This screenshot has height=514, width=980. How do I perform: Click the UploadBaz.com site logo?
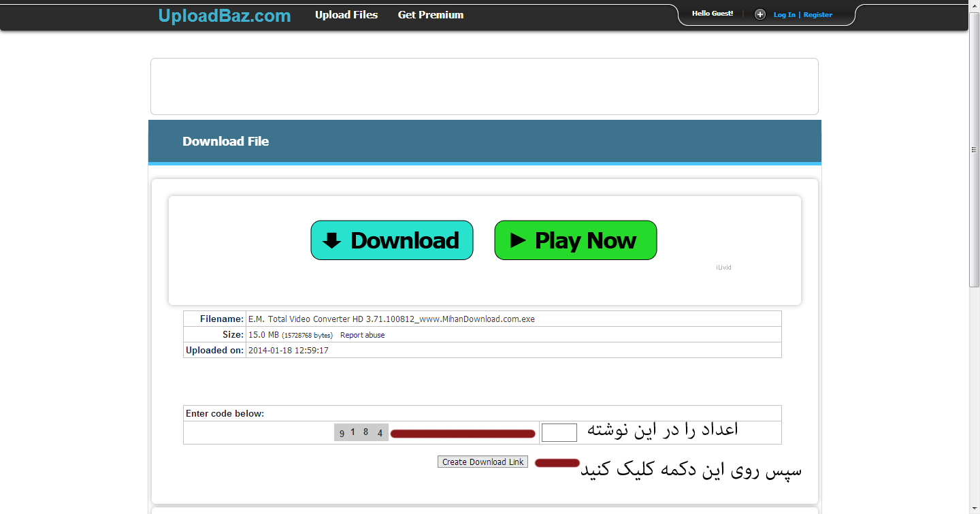[x=225, y=16]
